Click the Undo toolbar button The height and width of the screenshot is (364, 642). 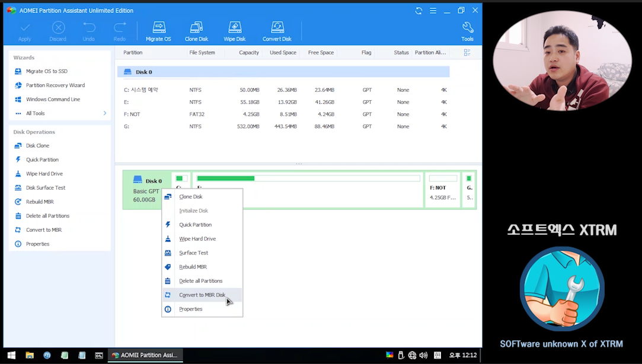tap(89, 31)
